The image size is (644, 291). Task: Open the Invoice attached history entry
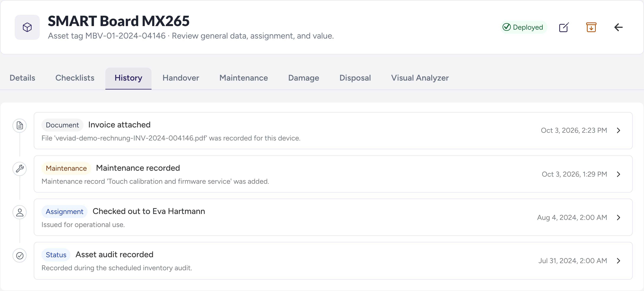click(333, 131)
